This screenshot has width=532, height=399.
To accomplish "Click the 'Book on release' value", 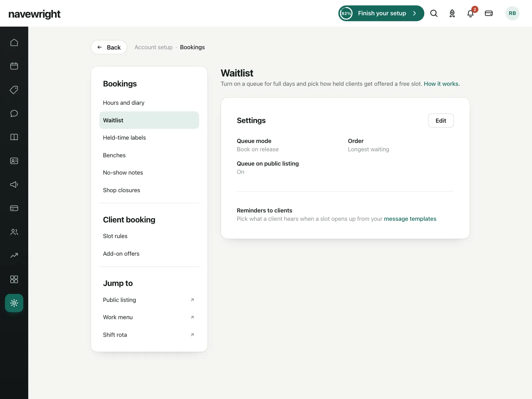I will tap(258, 149).
